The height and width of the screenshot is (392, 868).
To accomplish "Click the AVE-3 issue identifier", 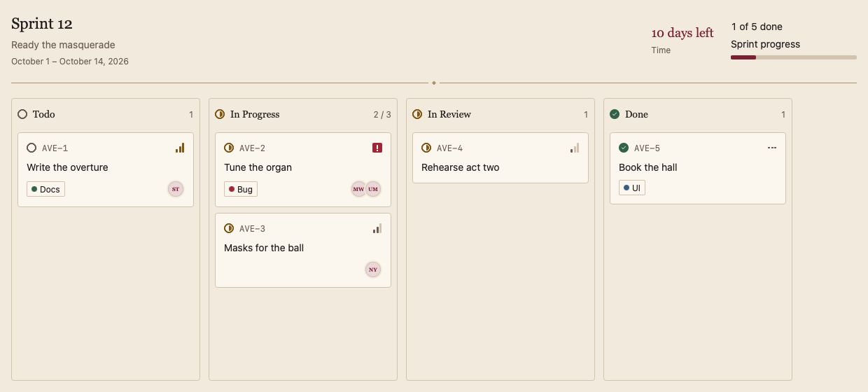I will [x=253, y=228].
